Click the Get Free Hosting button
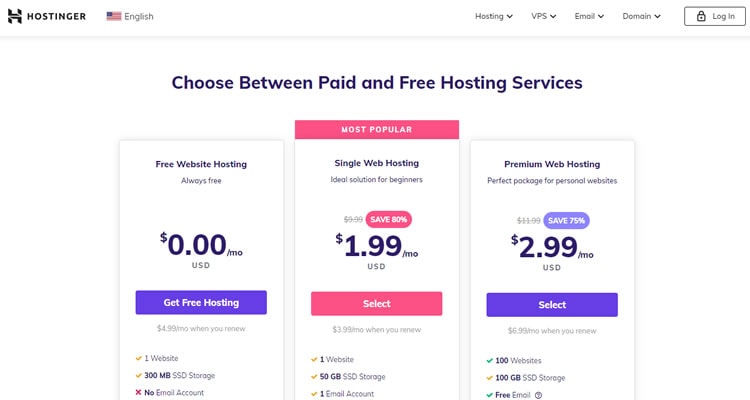 pos(201,302)
